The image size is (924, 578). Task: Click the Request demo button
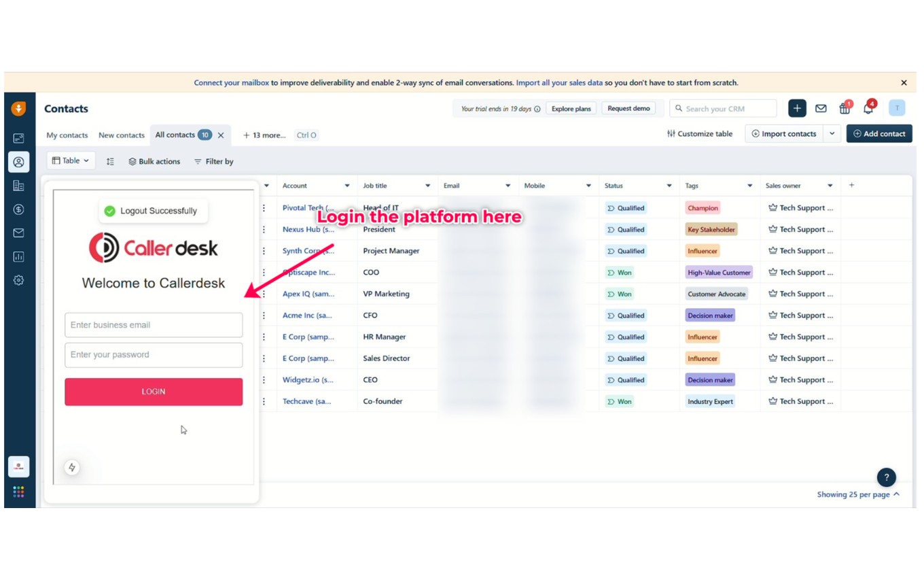click(628, 109)
